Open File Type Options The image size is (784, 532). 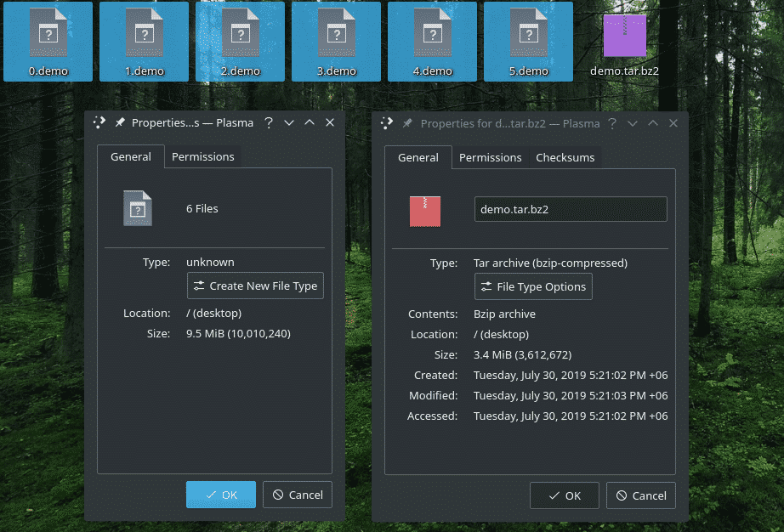(533, 286)
